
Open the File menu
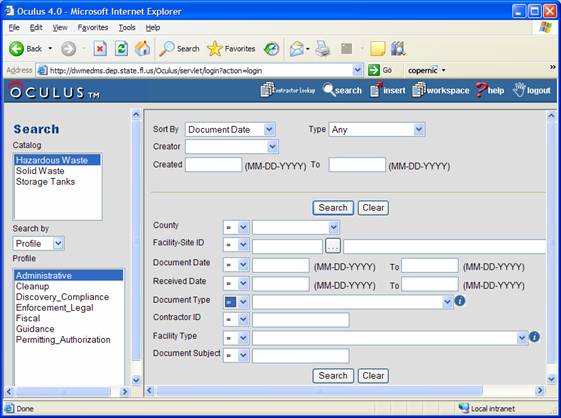point(14,28)
